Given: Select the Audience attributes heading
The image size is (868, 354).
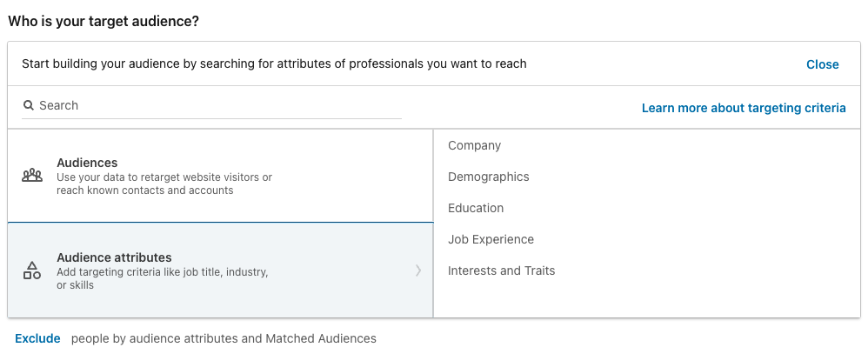Looking at the screenshot, I should [x=114, y=257].
